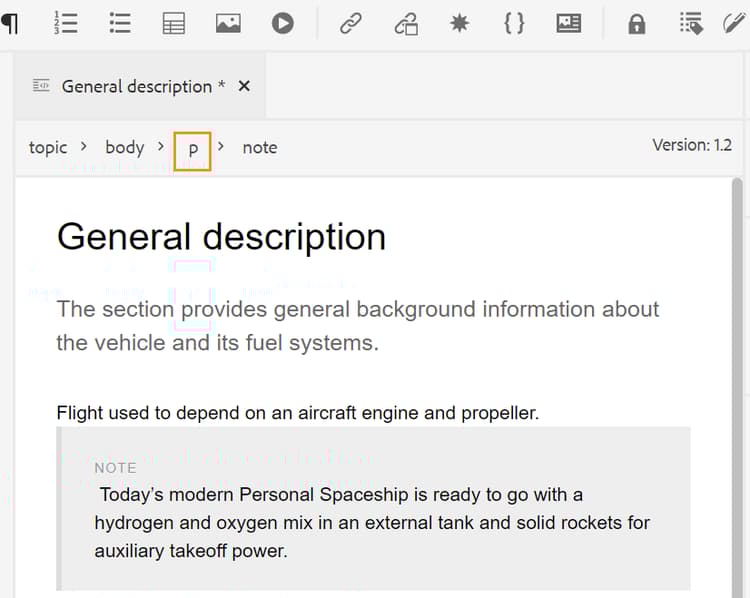Click the sentence about aircraft engine and propeller
The width and height of the screenshot is (750, 598).
point(298,413)
